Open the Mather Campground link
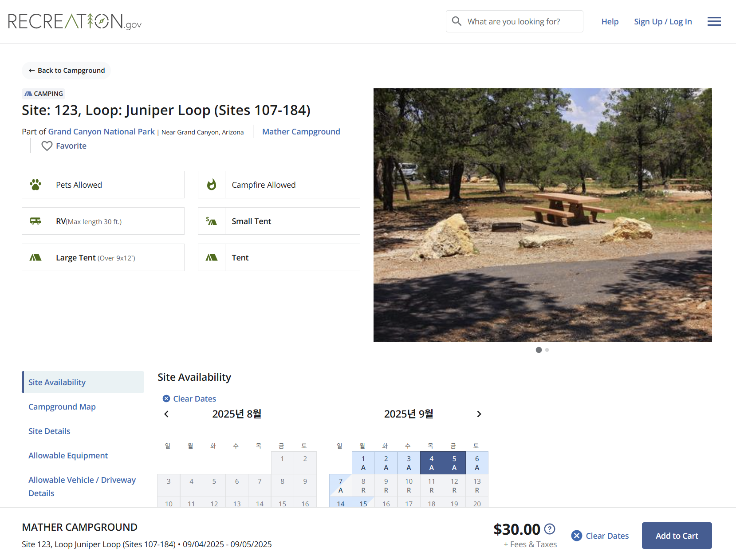This screenshot has height=560, width=736. pos(301,131)
